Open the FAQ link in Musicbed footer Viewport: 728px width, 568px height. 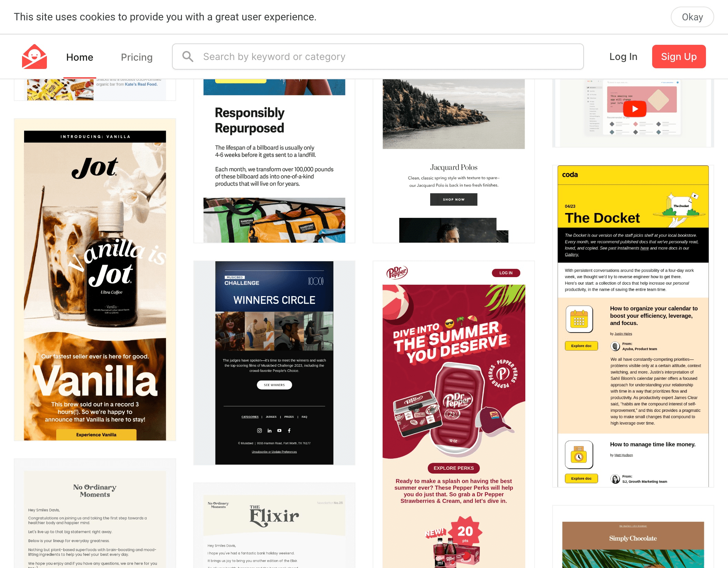304,417
